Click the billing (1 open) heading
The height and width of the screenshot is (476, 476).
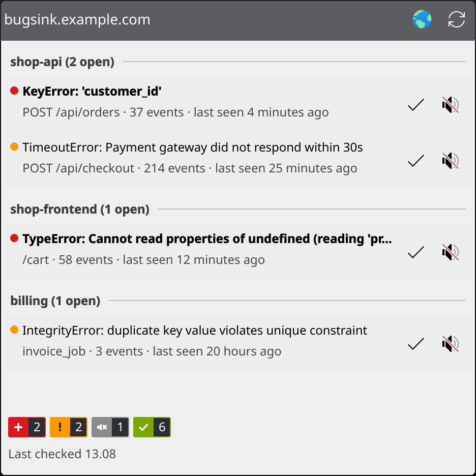click(x=55, y=301)
